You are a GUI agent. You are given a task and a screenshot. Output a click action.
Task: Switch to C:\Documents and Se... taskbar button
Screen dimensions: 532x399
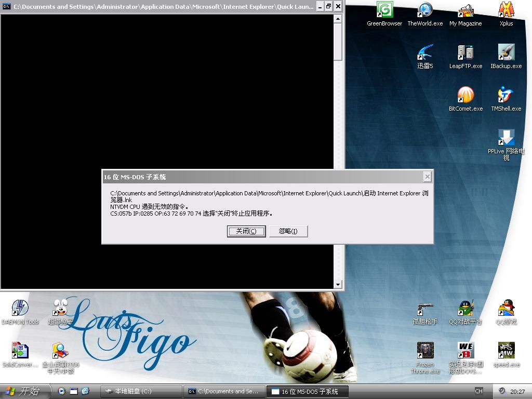tap(224, 391)
